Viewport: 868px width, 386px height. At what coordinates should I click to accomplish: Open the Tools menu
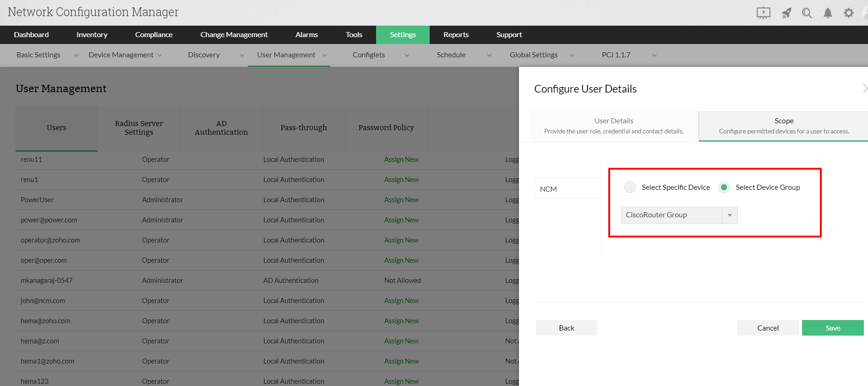click(x=354, y=35)
